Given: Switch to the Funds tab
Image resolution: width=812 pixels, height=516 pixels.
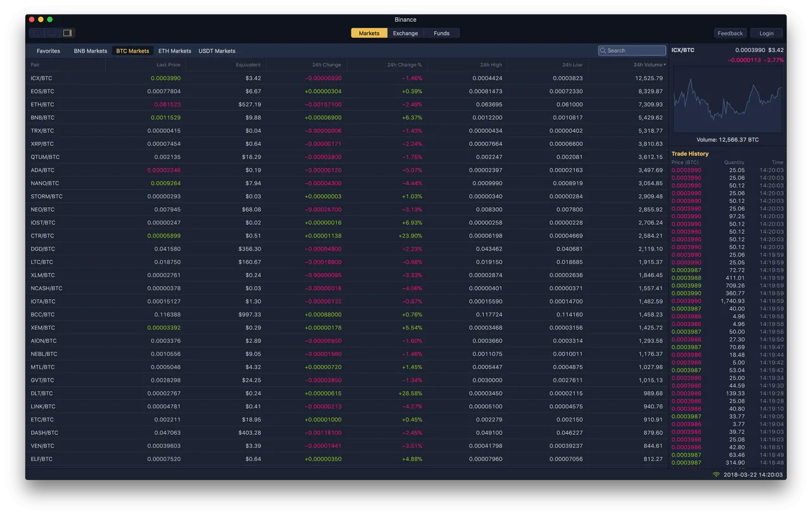Looking at the screenshot, I should point(442,33).
